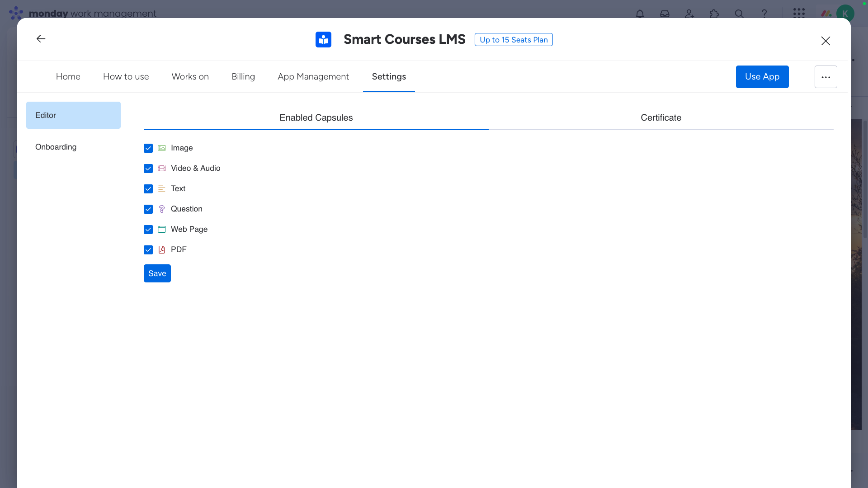Click the Question capsule icon
This screenshot has width=868, height=488.
(161, 209)
